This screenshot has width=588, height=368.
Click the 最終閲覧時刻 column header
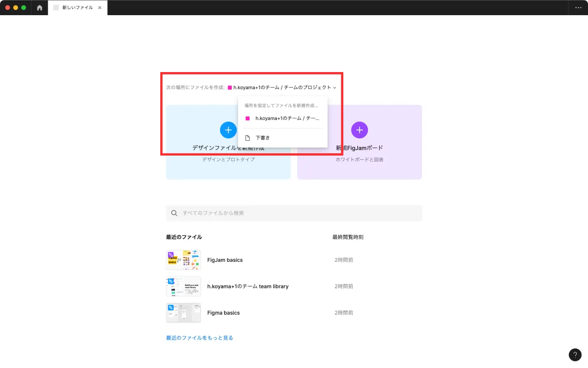point(348,237)
